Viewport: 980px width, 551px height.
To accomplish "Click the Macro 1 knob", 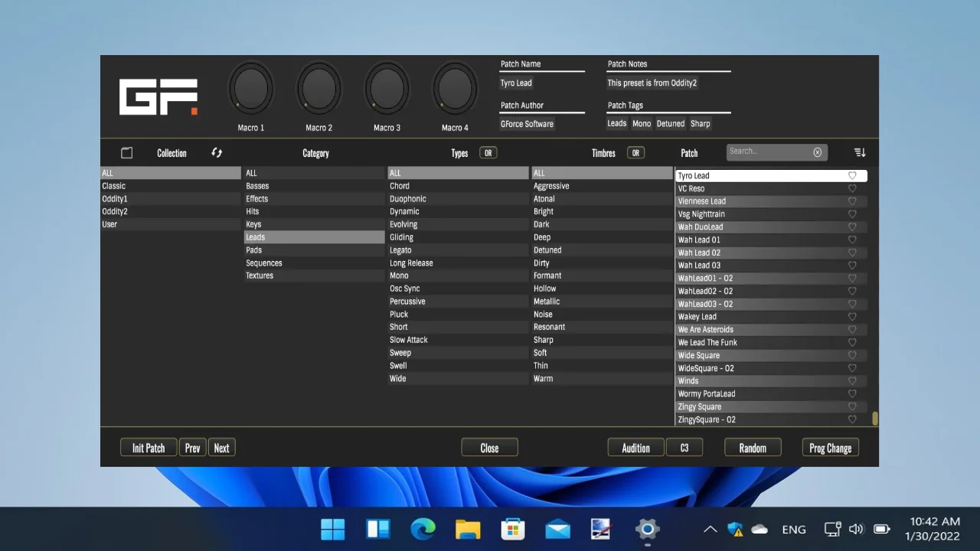I will click(x=251, y=90).
